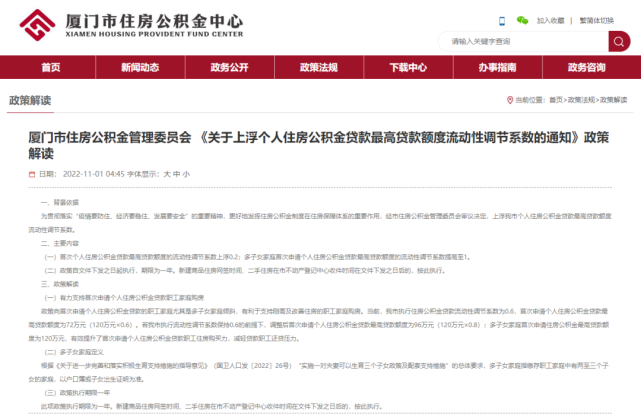Click subheading (一)有力支持首次申请 paragraph title

(x=124, y=297)
